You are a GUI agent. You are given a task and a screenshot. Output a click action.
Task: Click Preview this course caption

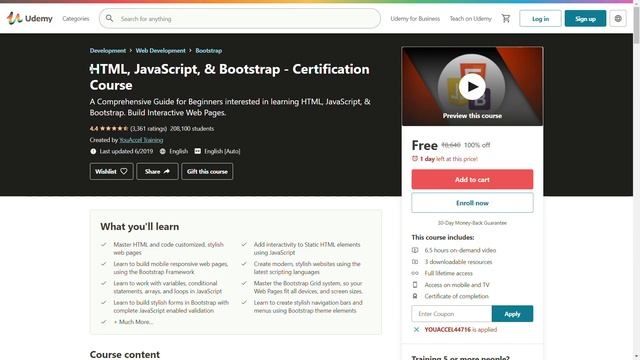472,116
